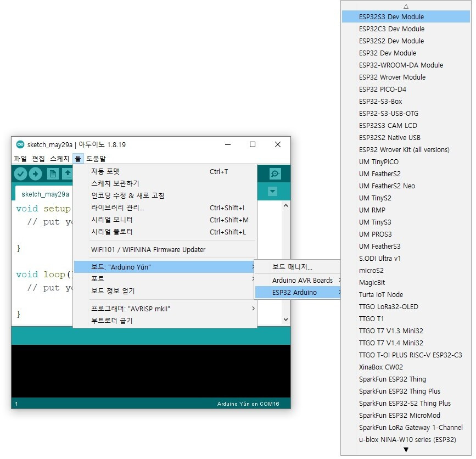Expand ESP32 Arduino submenu
The width and height of the screenshot is (476, 459).
point(298,292)
